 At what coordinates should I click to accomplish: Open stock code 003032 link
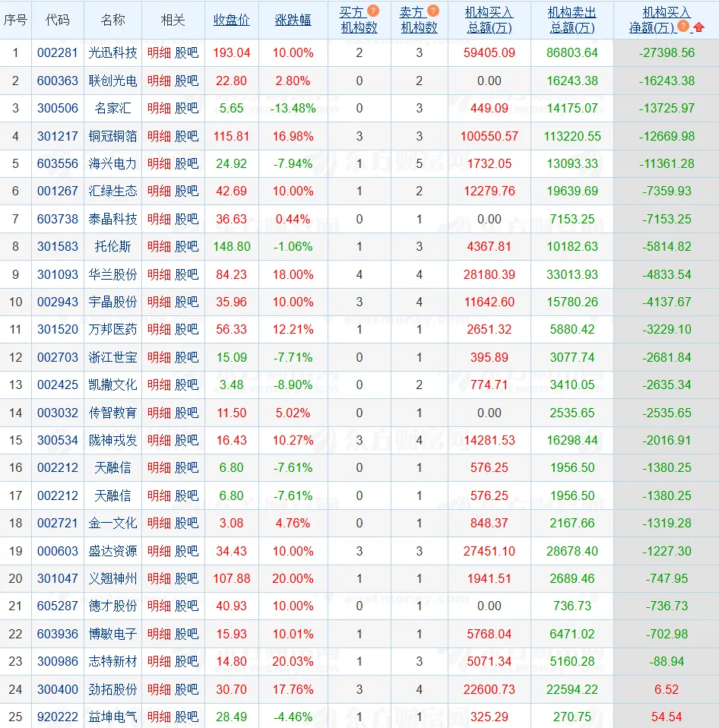[58, 413]
